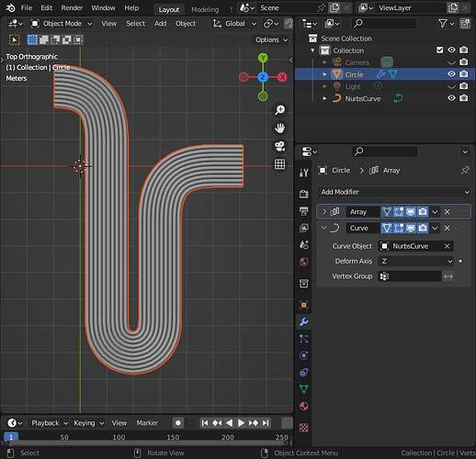Expand the NurbsCurve outliner row
476x459 pixels.
[324, 98]
